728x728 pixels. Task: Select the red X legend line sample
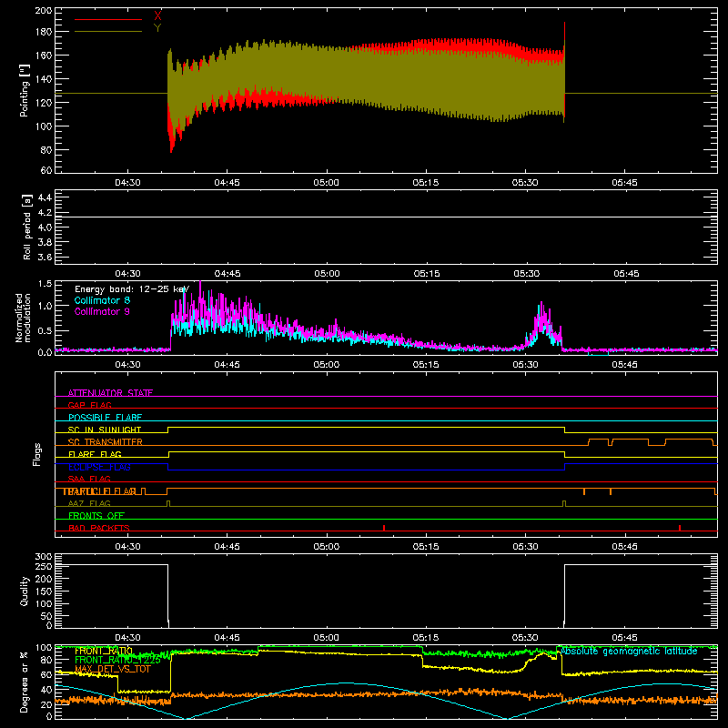[x=108, y=19]
